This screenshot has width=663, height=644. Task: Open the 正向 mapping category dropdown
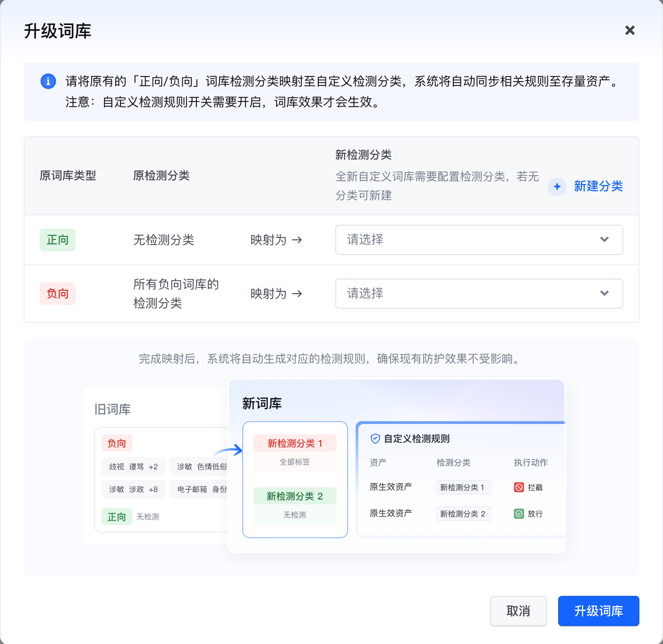479,240
